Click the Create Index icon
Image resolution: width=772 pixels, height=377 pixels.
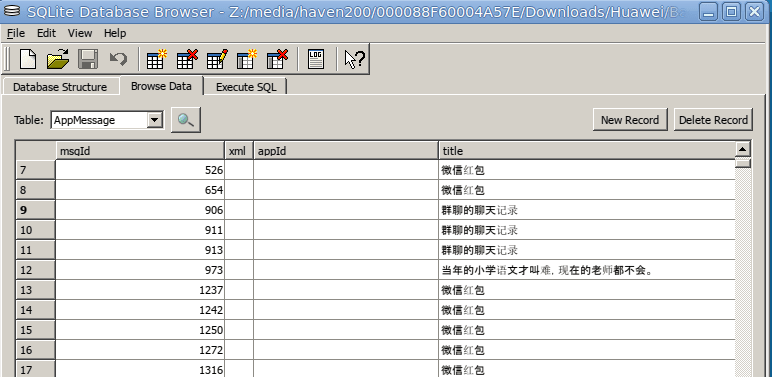point(247,59)
